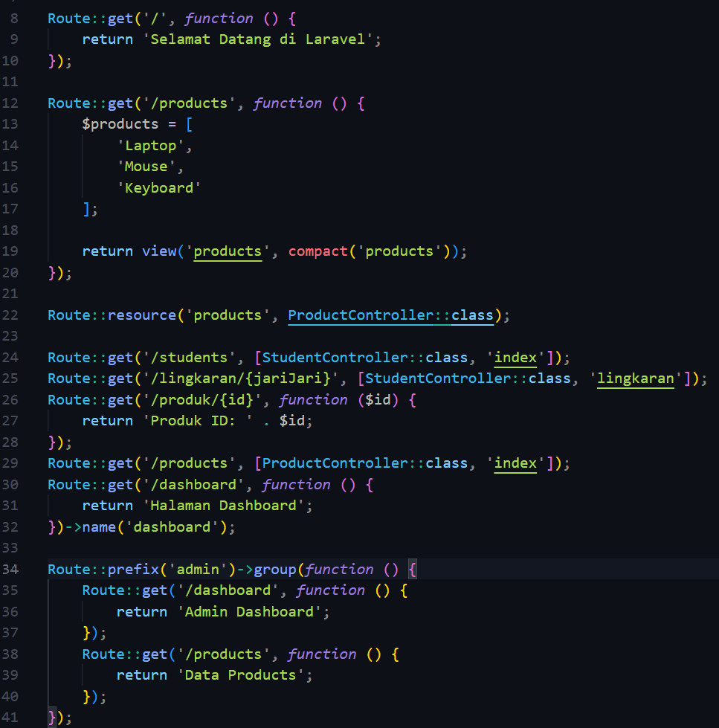Click the '/dashboard' path inside admin group
Screen dimensions: 719x728
tap(228, 591)
